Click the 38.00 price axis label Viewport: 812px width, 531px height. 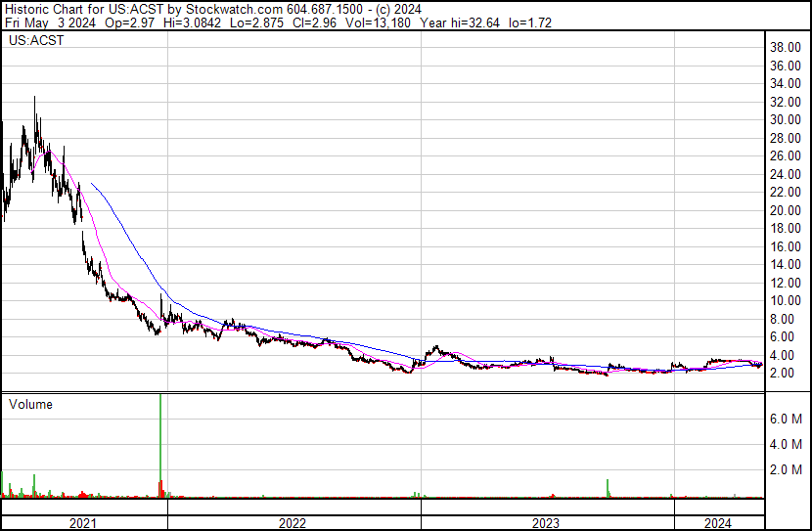tap(786, 48)
